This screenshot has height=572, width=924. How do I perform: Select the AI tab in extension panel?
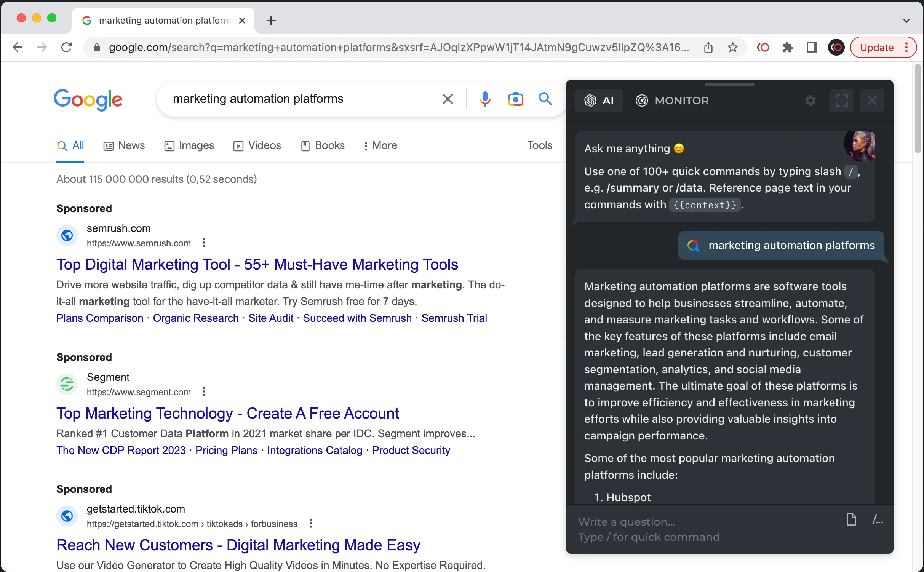(599, 101)
